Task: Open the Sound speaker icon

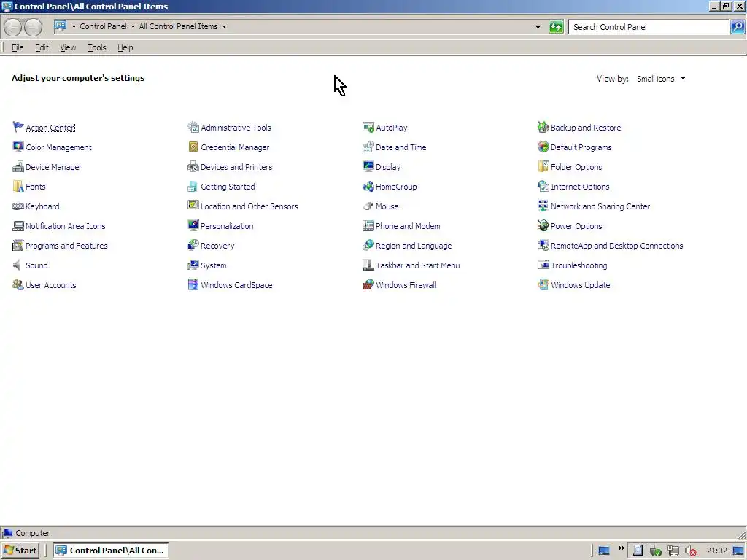Action: pos(18,265)
